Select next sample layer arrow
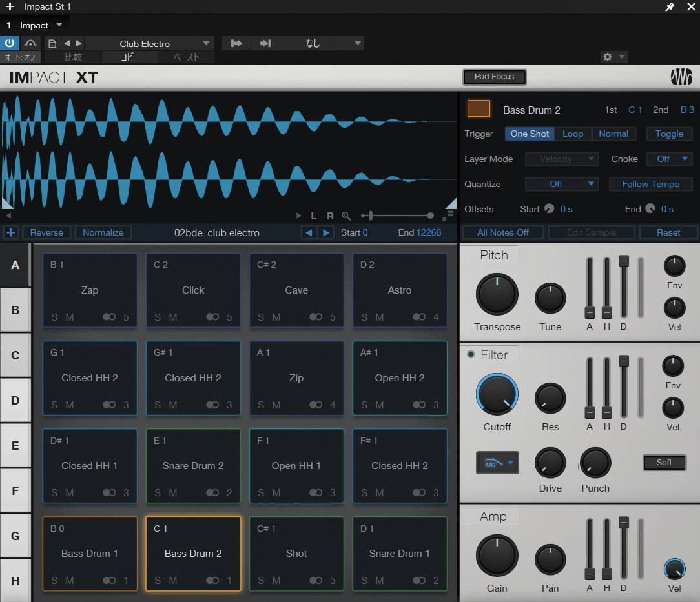 (x=326, y=232)
